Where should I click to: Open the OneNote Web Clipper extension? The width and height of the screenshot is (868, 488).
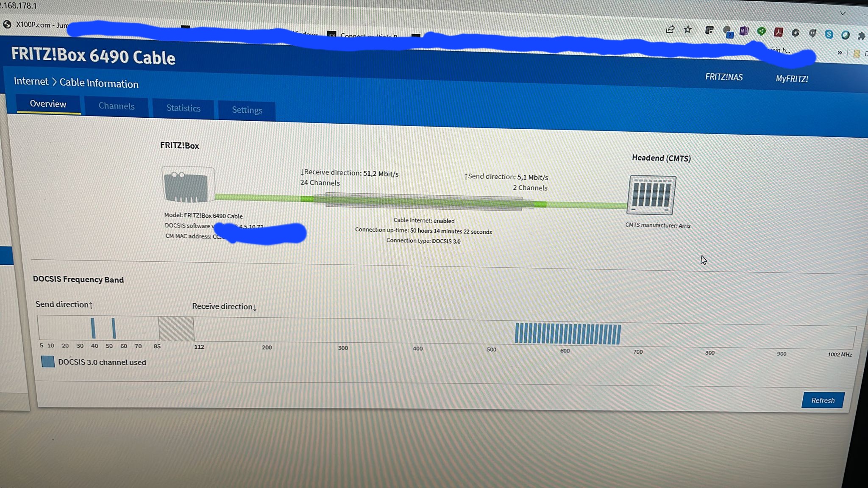[744, 31]
